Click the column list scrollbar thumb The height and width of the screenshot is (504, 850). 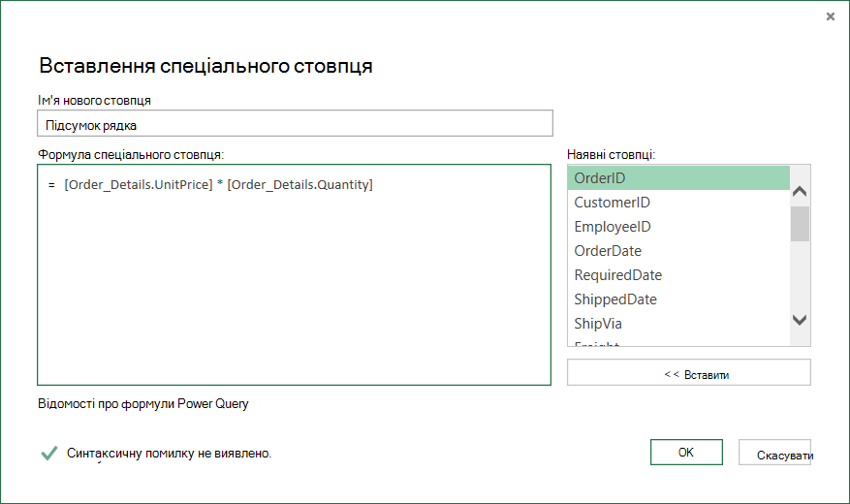click(x=800, y=223)
